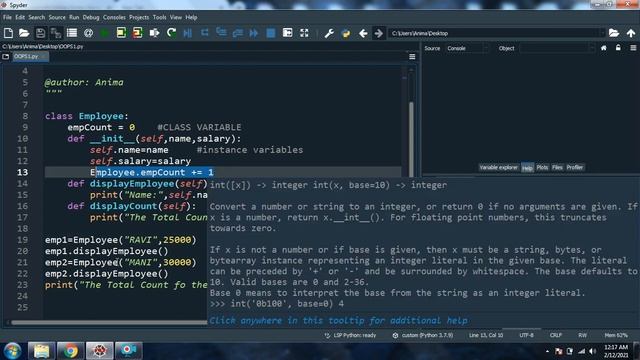640x360 pixels.
Task: Save the current file with the floppy icon
Action: tap(40, 33)
